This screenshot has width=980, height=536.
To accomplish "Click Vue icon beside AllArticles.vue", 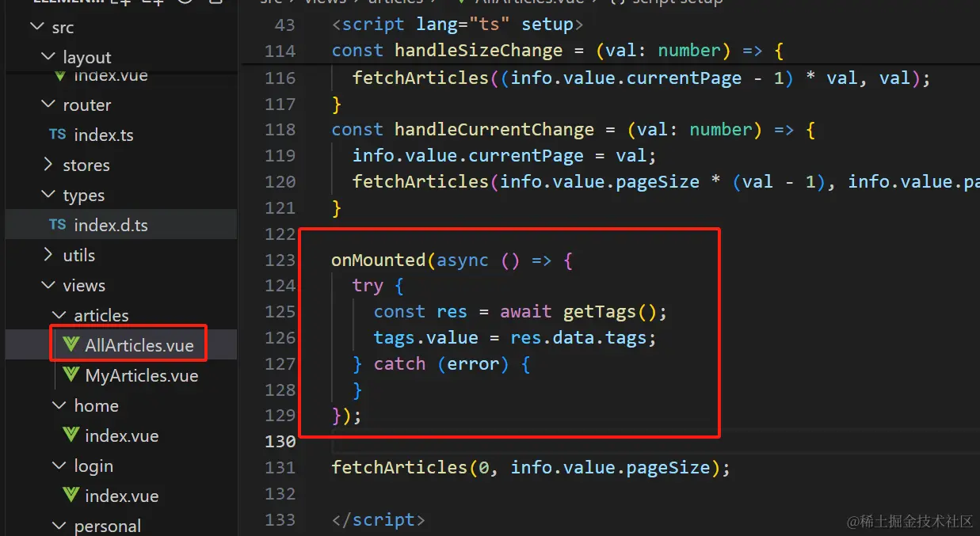I will pyautogui.click(x=71, y=345).
